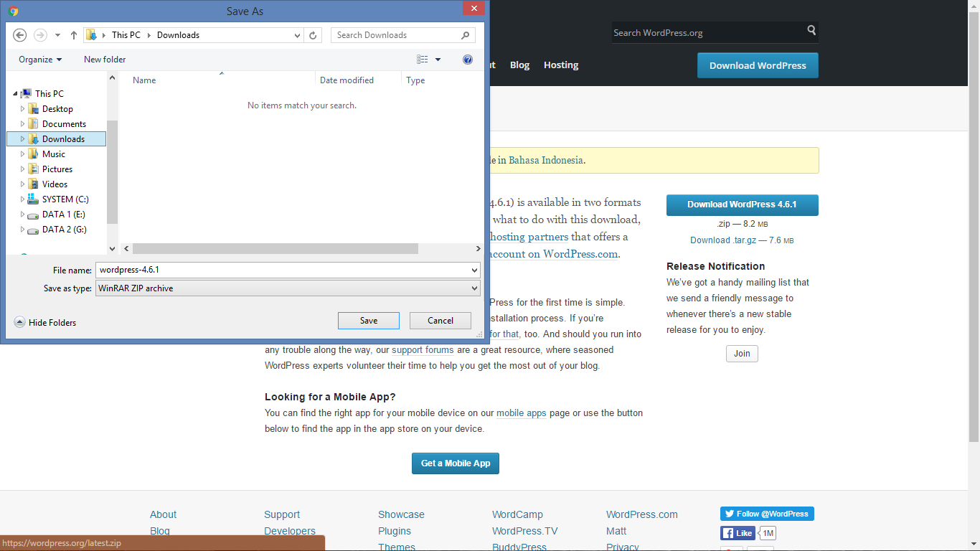Open the Blog menu on WordPress page

pyautogui.click(x=519, y=65)
